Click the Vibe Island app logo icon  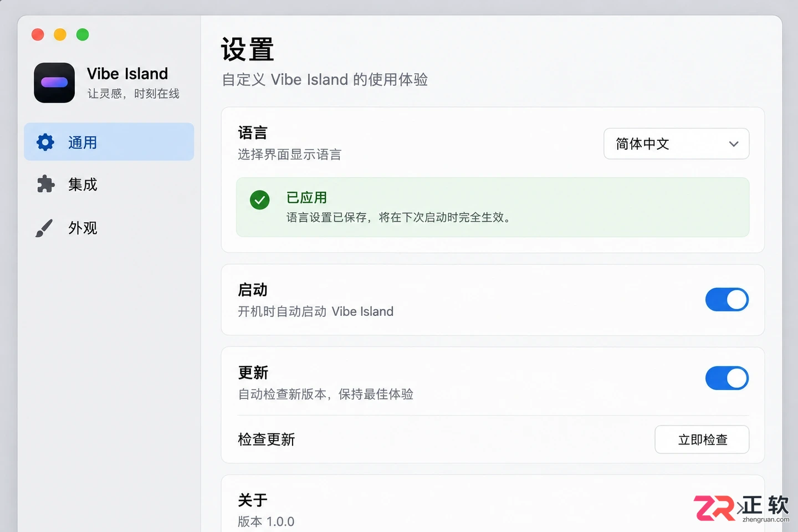click(x=54, y=83)
